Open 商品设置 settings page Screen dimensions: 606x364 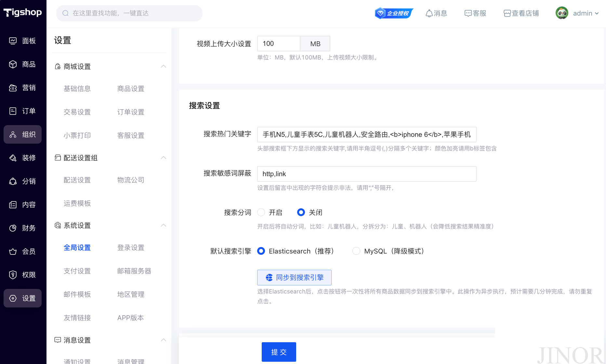pyautogui.click(x=131, y=88)
